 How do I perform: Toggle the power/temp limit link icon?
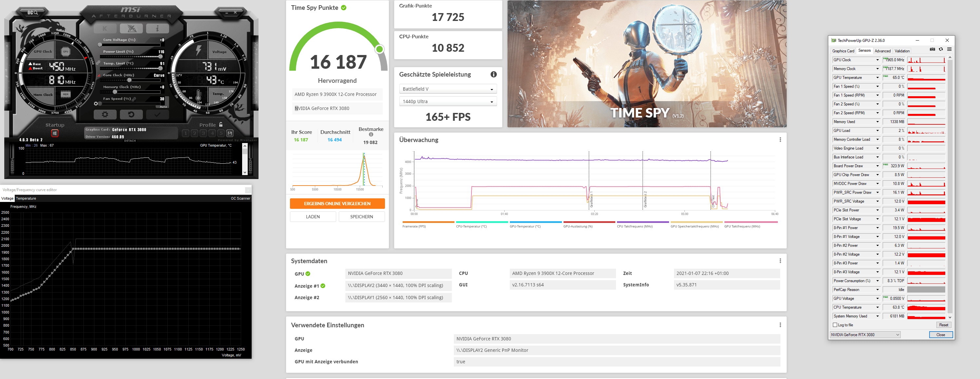pos(98,63)
